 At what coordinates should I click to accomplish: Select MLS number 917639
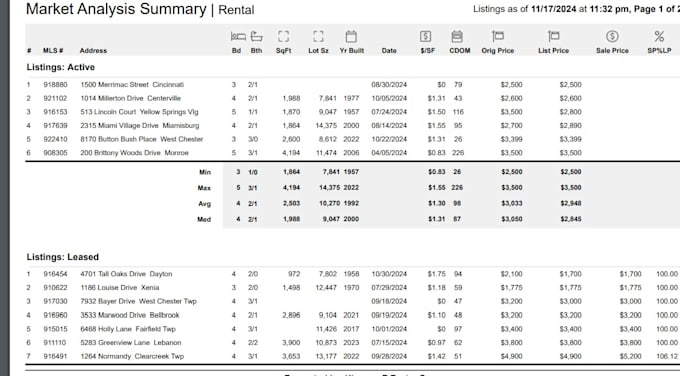56,126
